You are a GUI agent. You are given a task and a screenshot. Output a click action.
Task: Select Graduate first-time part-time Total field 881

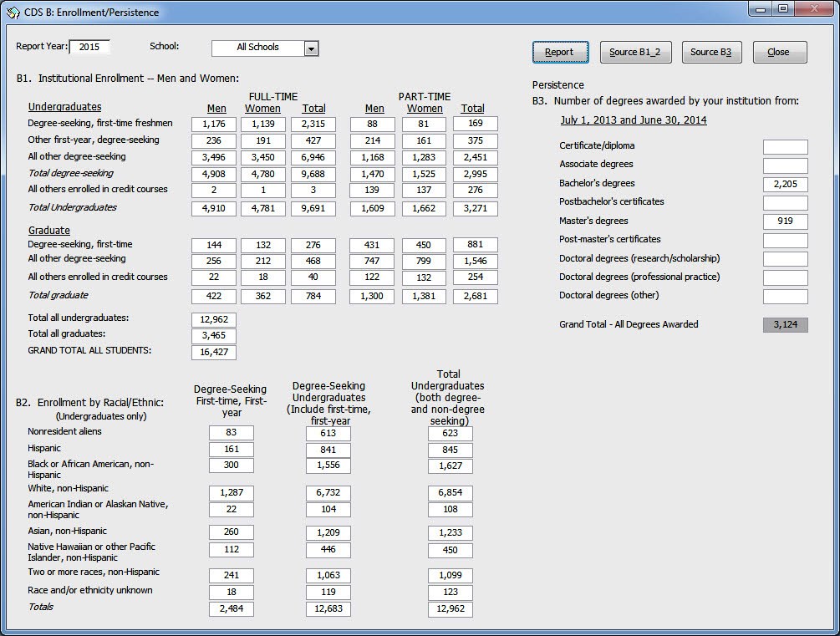coord(476,245)
